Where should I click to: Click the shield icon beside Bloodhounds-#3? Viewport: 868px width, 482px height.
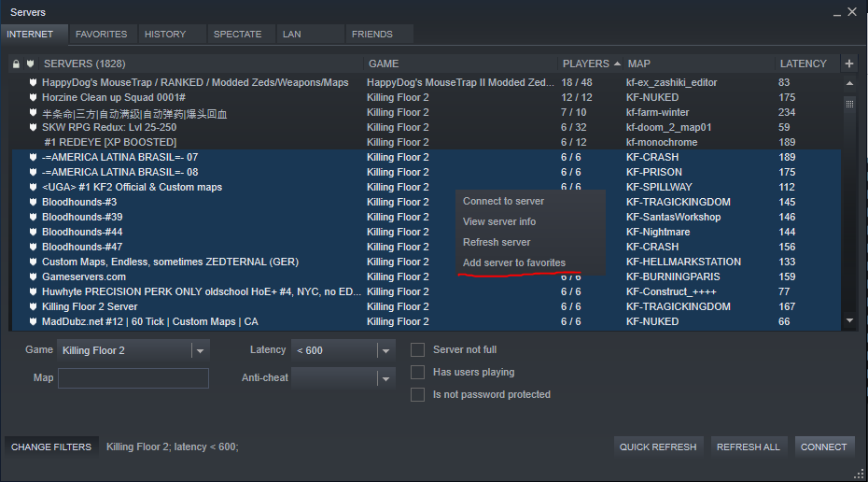pos(33,202)
